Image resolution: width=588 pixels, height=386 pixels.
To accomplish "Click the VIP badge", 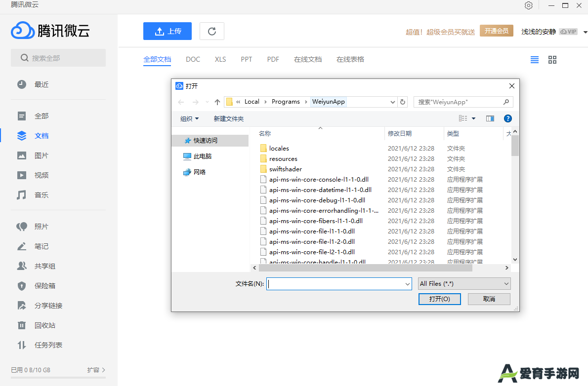I will tap(568, 32).
